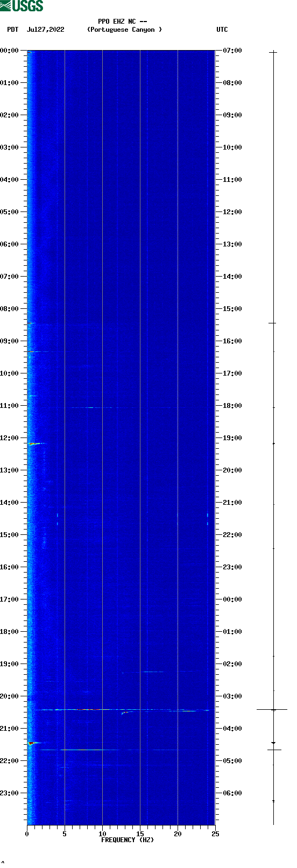Click the 03:00 UTC time label

232,696
